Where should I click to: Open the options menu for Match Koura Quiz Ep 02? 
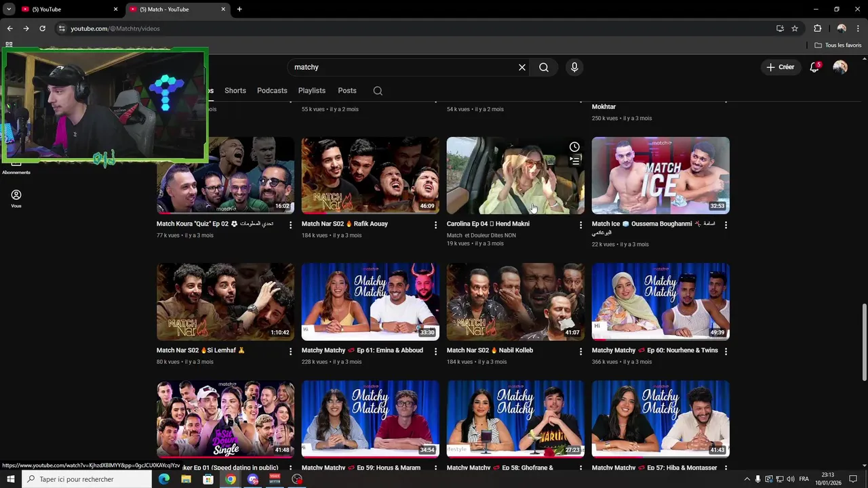(290, 225)
